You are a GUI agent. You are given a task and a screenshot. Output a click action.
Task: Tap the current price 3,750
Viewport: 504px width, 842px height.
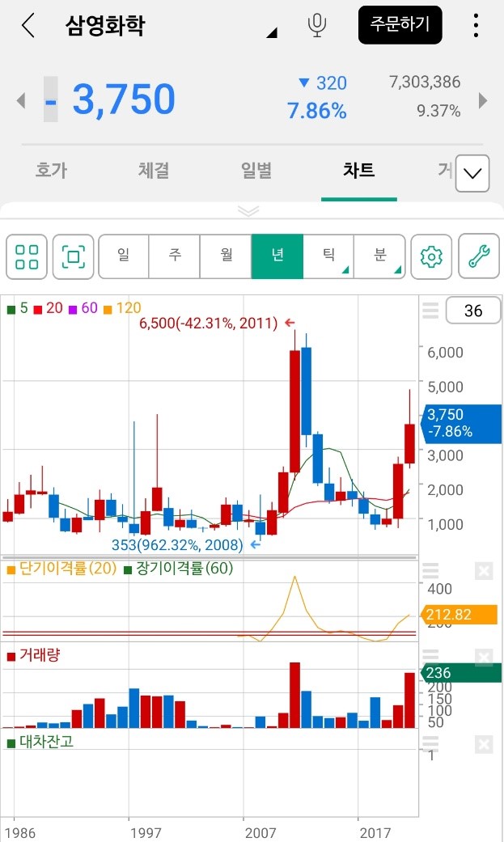pos(124,99)
